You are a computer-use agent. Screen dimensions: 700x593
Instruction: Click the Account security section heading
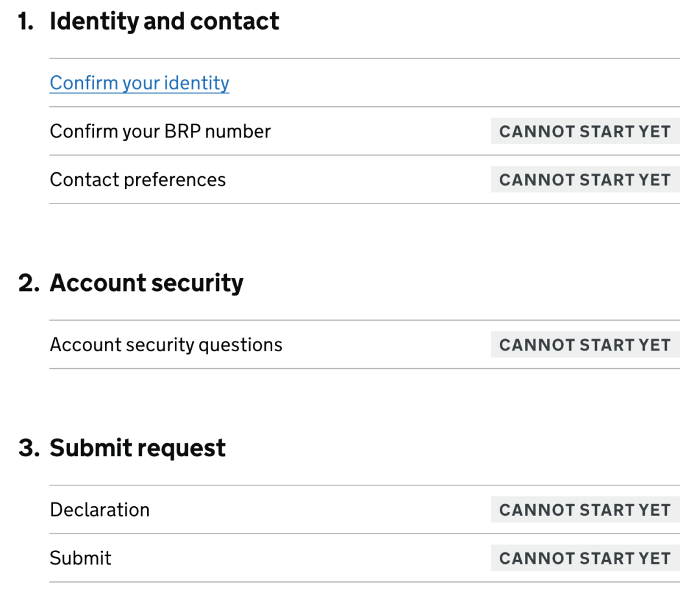(146, 283)
